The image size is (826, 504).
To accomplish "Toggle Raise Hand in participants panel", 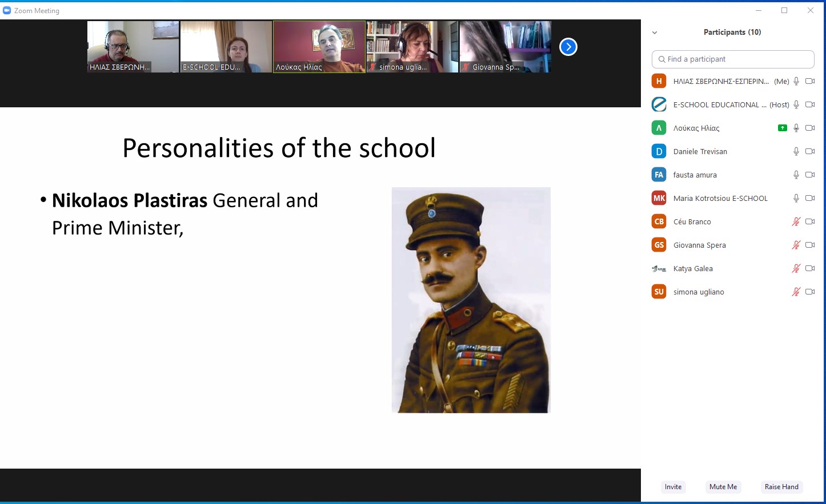I will tap(781, 487).
